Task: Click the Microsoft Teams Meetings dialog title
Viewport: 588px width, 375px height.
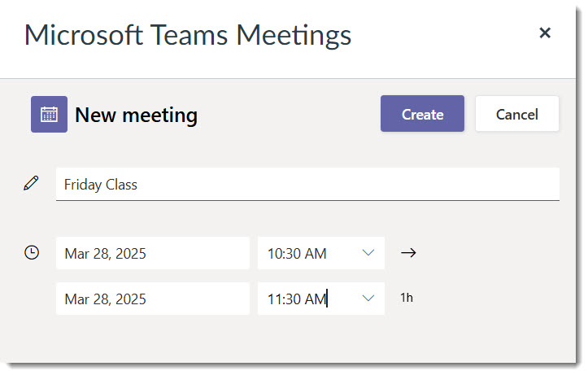Action: tap(188, 35)
